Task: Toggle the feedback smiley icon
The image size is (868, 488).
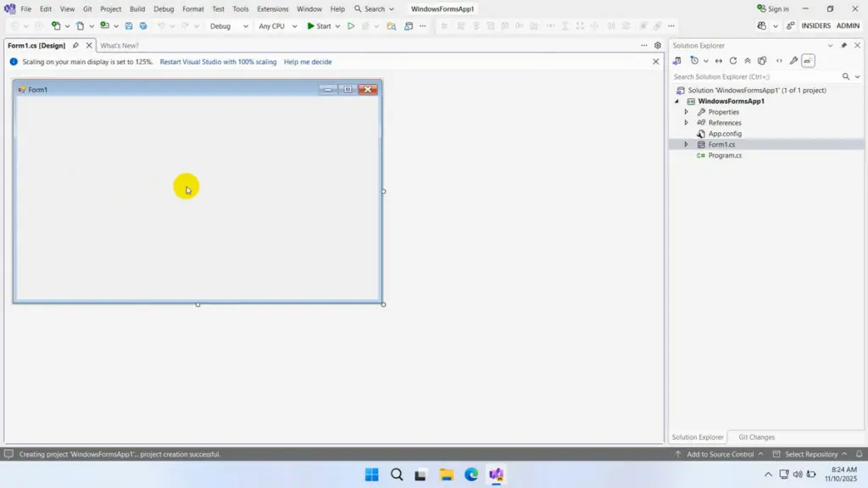Action: 761,25
